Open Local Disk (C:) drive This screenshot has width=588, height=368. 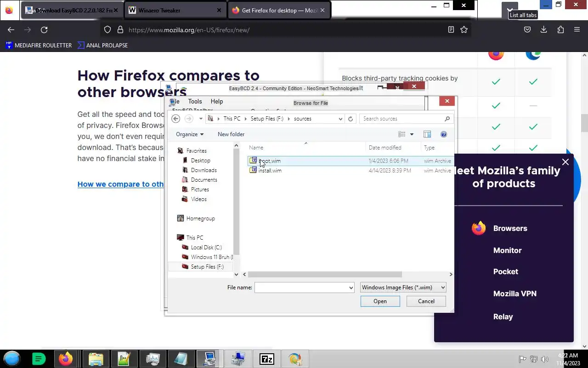206,247
